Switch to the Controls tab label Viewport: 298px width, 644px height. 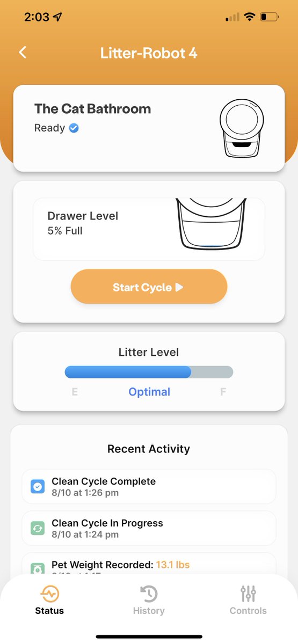248,611
